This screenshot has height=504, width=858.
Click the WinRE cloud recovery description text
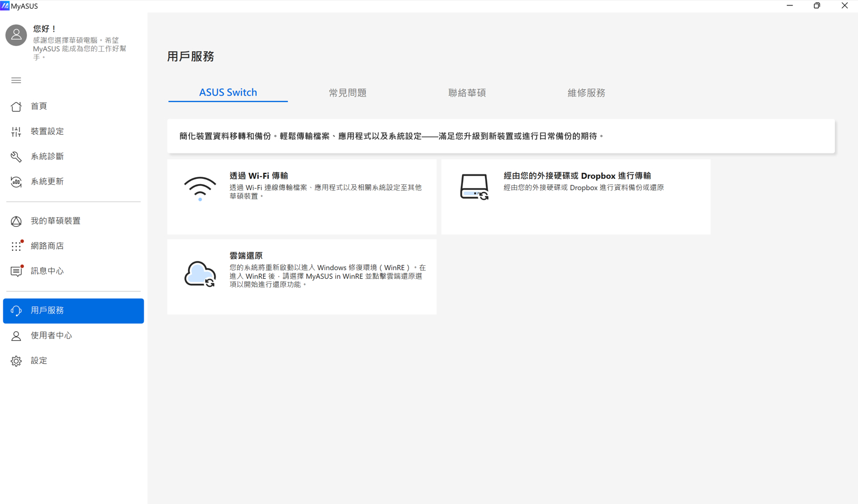[327, 276]
